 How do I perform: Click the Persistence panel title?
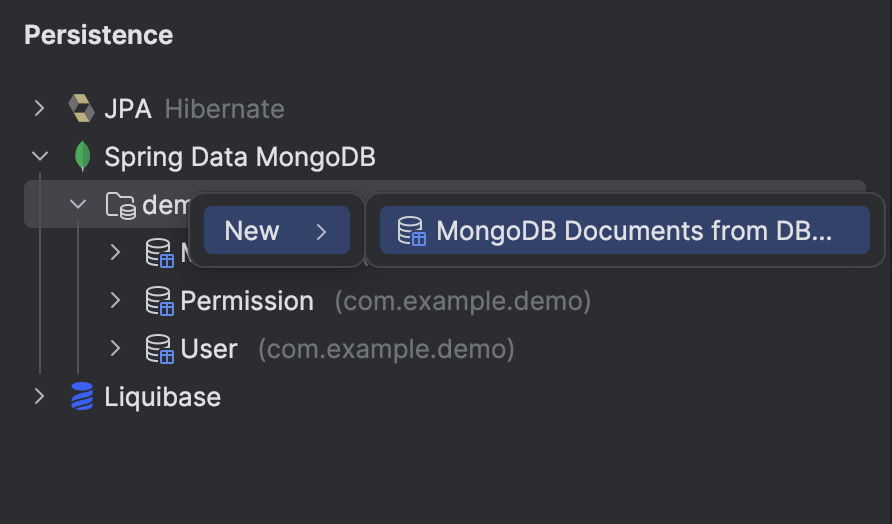98,35
